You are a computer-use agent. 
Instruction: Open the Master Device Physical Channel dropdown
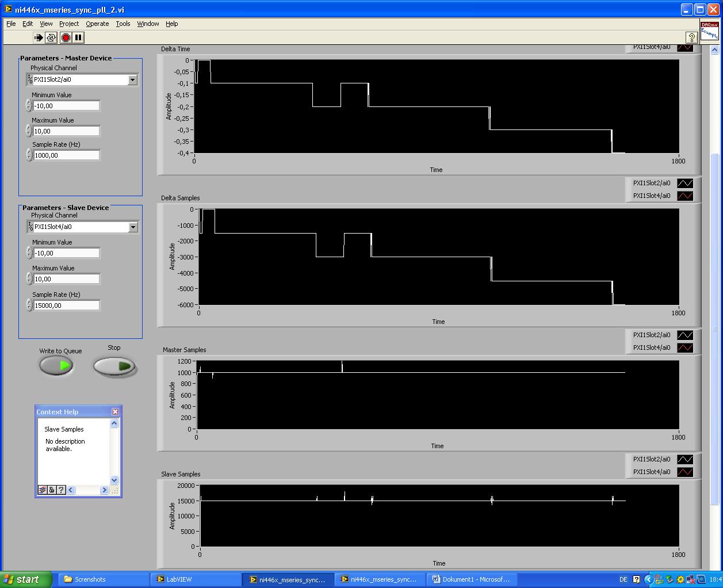[x=133, y=80]
